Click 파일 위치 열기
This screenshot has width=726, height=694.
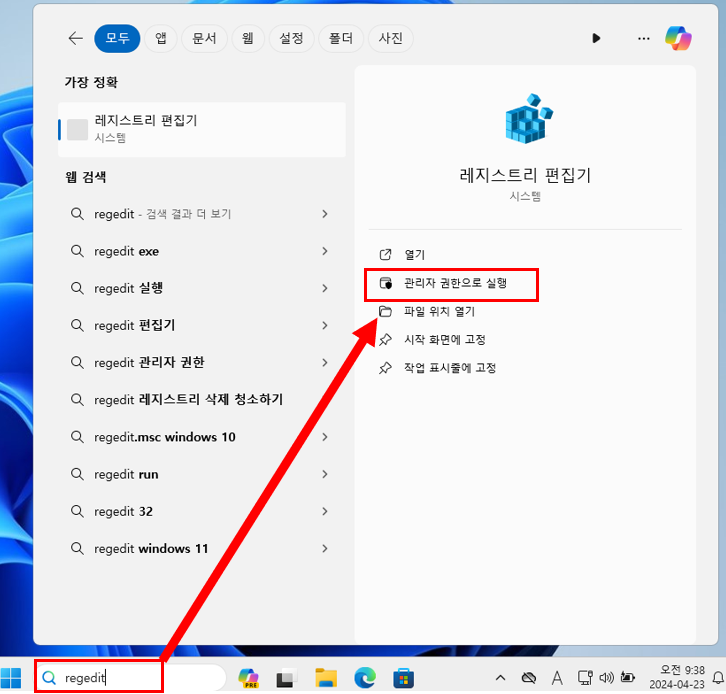click(x=439, y=311)
